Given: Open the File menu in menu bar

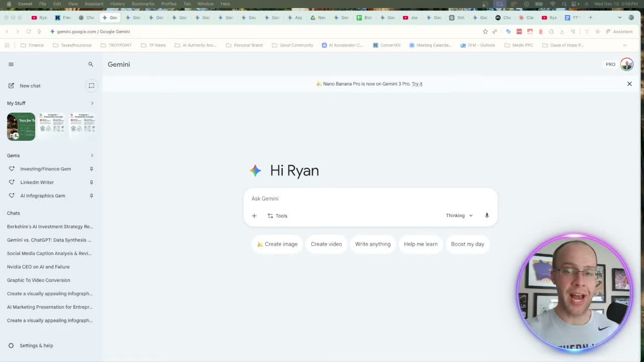Looking at the screenshot, I should (43, 4).
